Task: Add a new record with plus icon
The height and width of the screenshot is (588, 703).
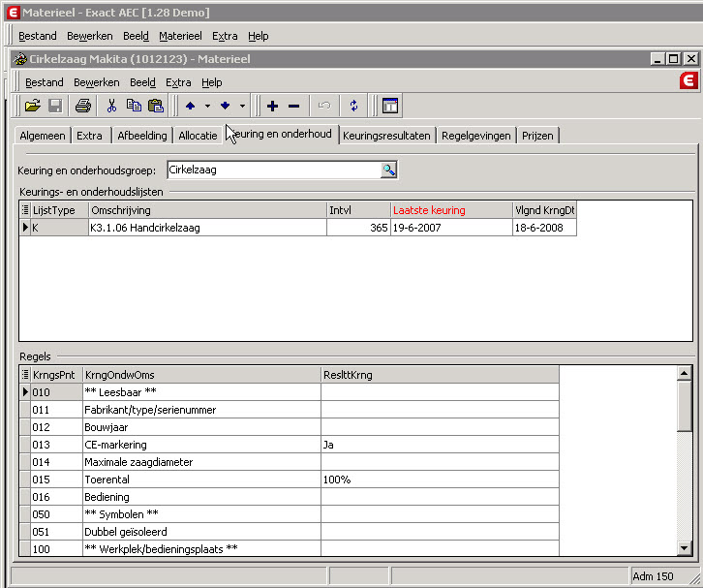Action: [x=272, y=106]
